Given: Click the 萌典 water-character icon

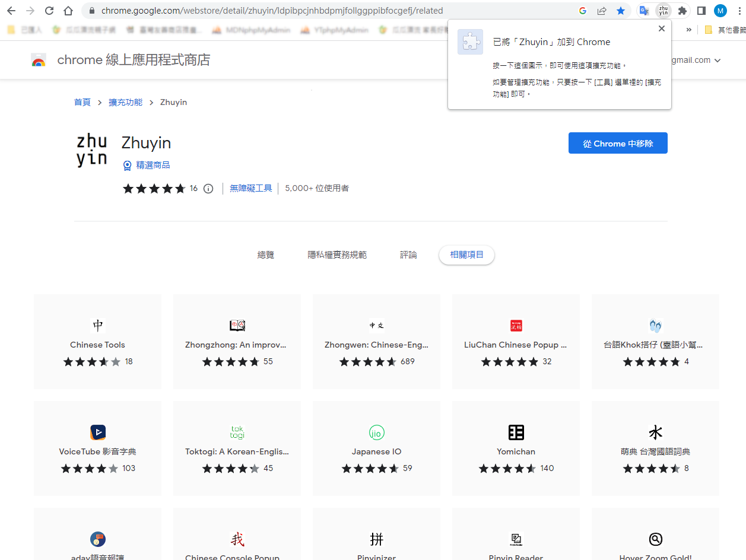Looking at the screenshot, I should pos(656,432).
